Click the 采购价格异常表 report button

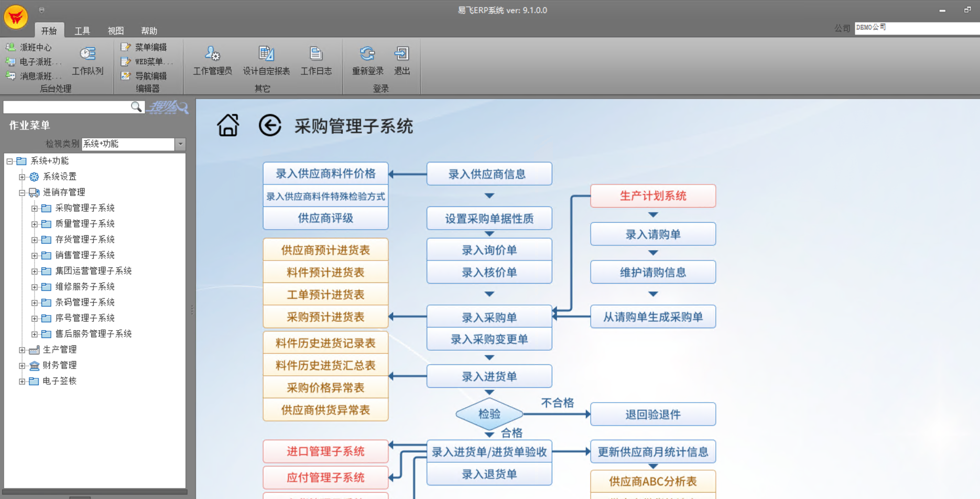click(325, 388)
